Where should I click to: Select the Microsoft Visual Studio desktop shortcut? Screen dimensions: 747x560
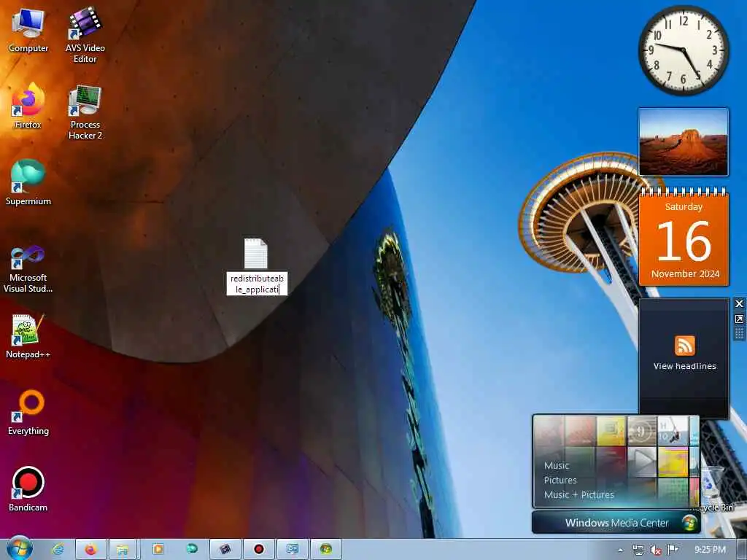tap(28, 269)
